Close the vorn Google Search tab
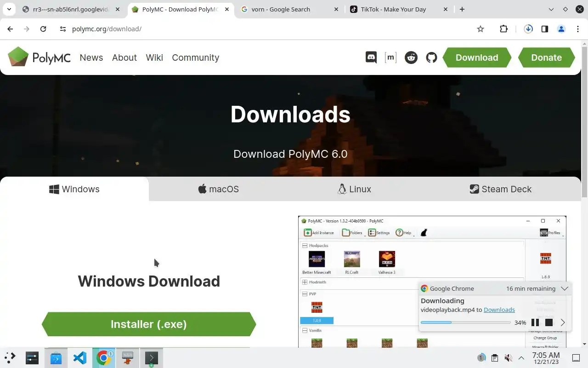Screen dimensions: 588x368 tap(336, 9)
